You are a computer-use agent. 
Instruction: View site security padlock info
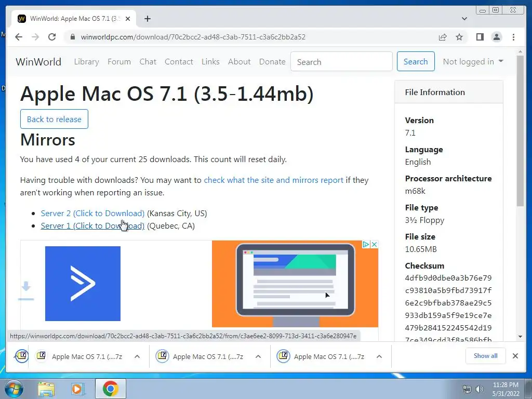point(72,37)
